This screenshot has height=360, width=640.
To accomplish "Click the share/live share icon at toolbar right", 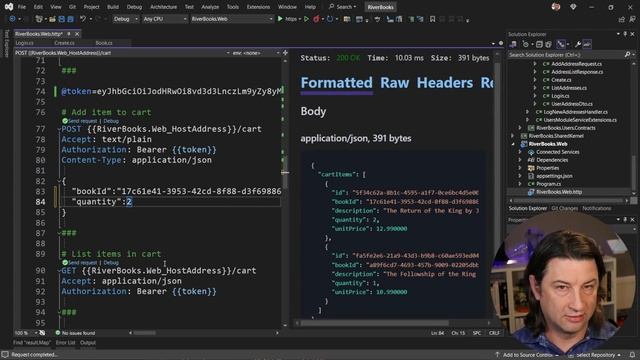I will [622, 19].
